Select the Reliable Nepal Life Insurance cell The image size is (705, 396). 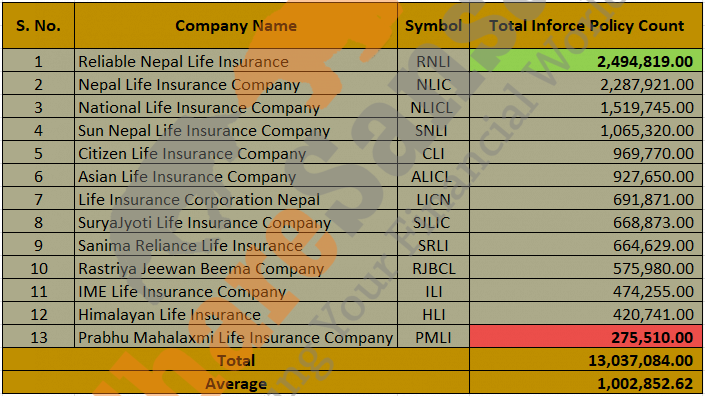coord(236,61)
